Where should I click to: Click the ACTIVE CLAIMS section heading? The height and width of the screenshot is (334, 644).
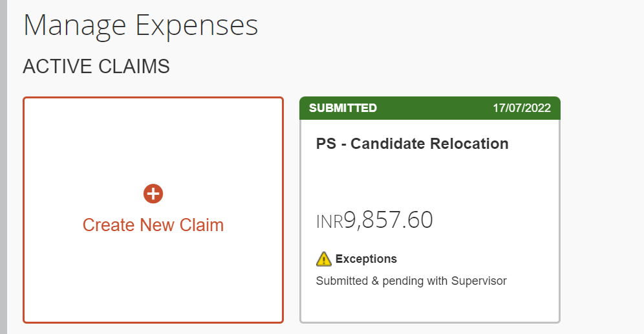pyautogui.click(x=96, y=67)
